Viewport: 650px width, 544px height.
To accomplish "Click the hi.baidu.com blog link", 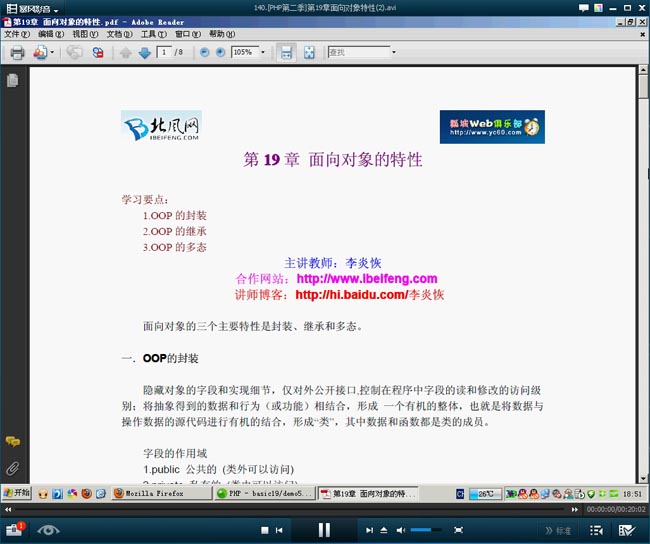I will (369, 295).
